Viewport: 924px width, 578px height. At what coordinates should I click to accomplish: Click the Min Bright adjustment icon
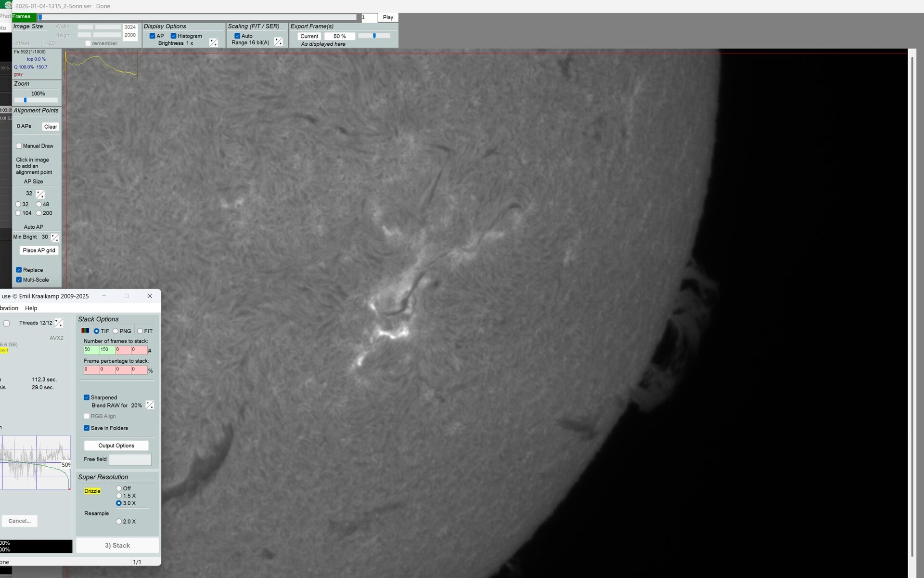point(55,237)
